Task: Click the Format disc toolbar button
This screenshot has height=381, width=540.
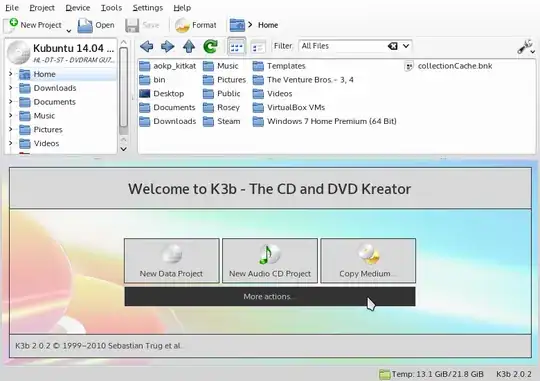Action: point(195,25)
